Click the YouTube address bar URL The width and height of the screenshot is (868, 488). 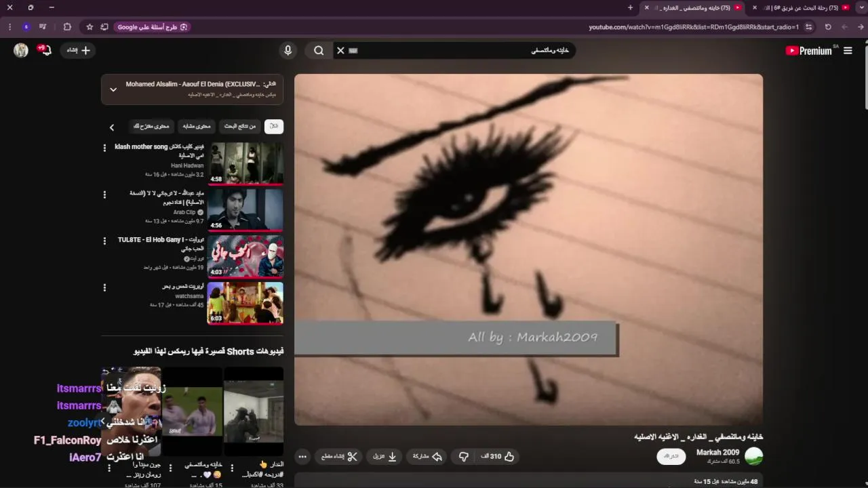click(694, 26)
